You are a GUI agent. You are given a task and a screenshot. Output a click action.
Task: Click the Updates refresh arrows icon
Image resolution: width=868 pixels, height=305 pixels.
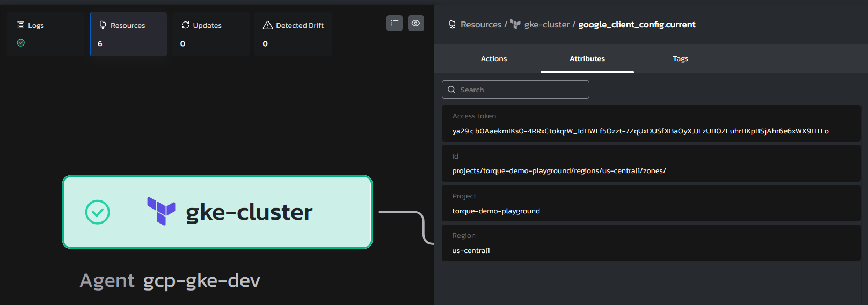point(185,25)
